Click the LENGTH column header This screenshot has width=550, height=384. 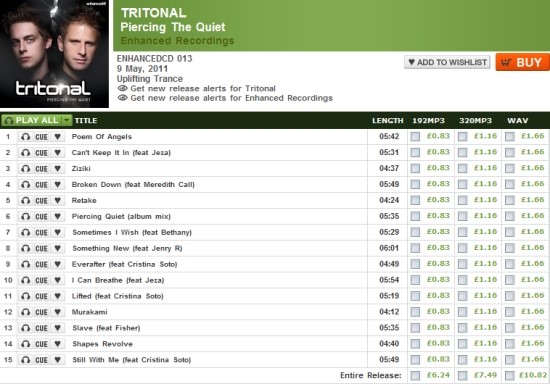click(388, 121)
